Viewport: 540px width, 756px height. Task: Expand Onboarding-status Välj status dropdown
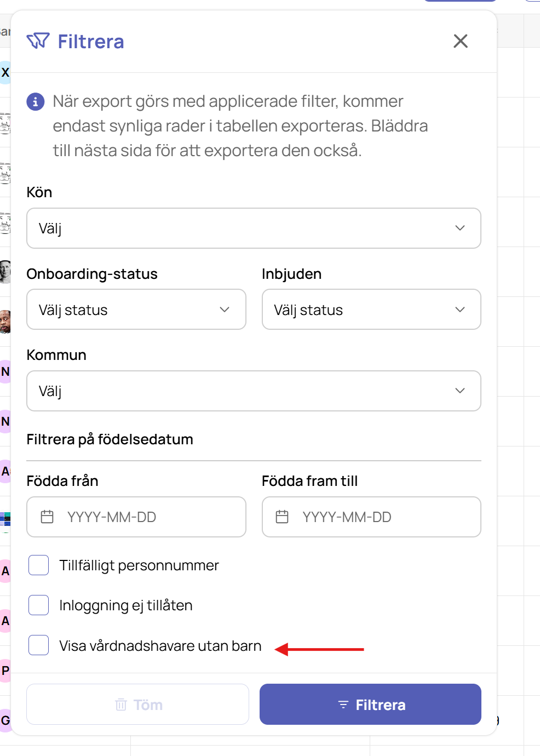pos(136,310)
